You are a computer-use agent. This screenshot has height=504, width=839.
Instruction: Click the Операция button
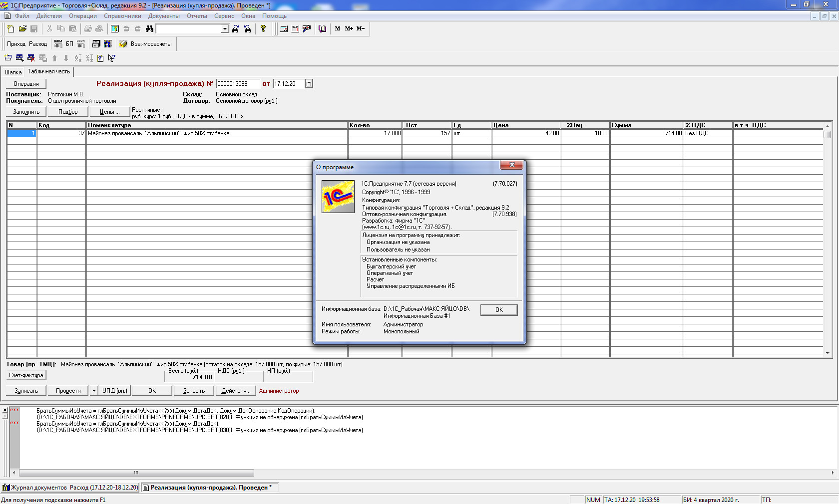coord(26,84)
